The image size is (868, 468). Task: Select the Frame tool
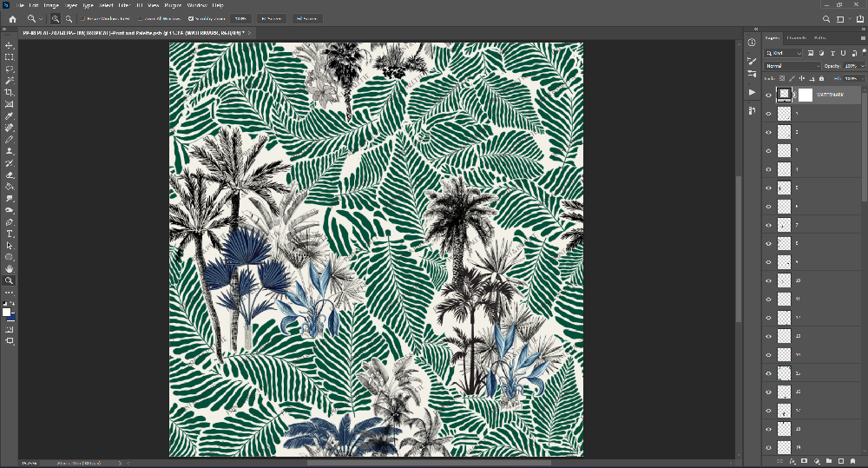coord(10,104)
